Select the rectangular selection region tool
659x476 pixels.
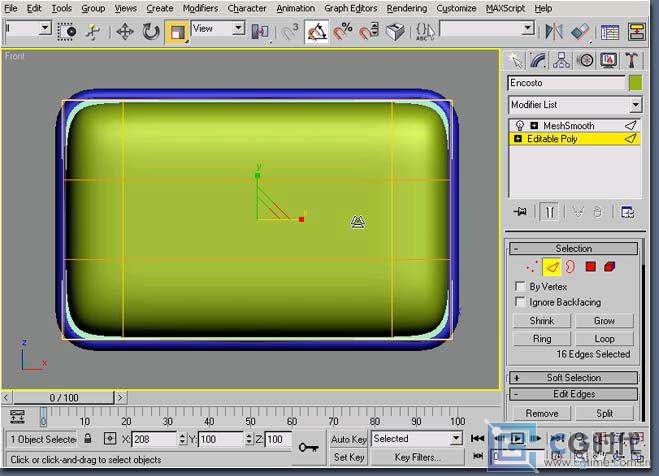point(66,32)
